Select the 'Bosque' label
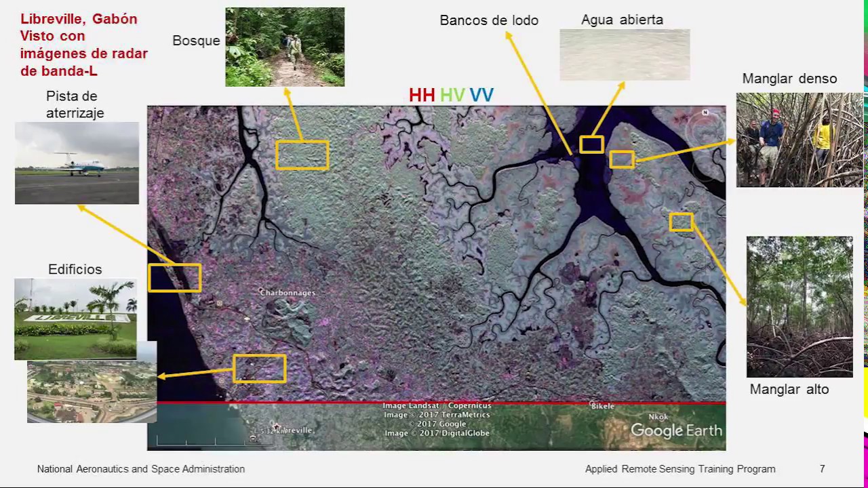The image size is (868, 488). [196, 41]
